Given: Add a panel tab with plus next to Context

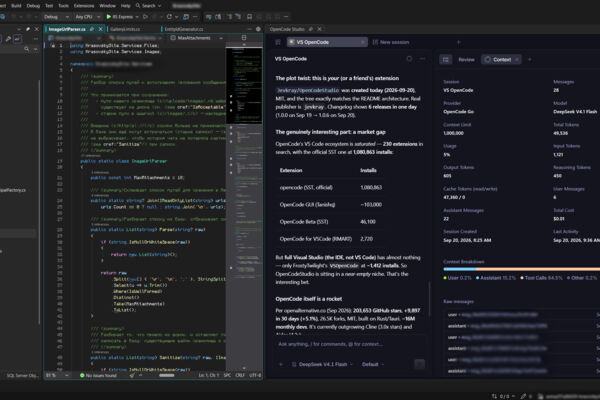Looking at the screenshot, I should (530, 60).
